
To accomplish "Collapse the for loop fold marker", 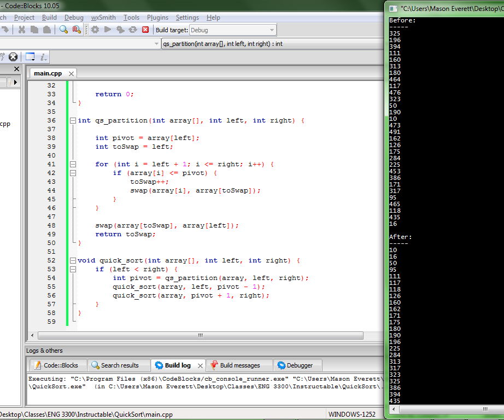I will (x=73, y=164).
